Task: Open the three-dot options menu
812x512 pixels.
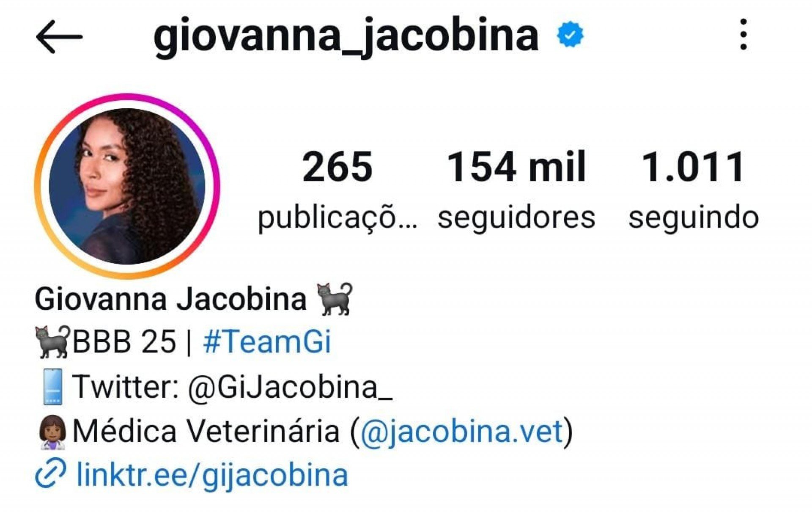Action: click(x=743, y=34)
